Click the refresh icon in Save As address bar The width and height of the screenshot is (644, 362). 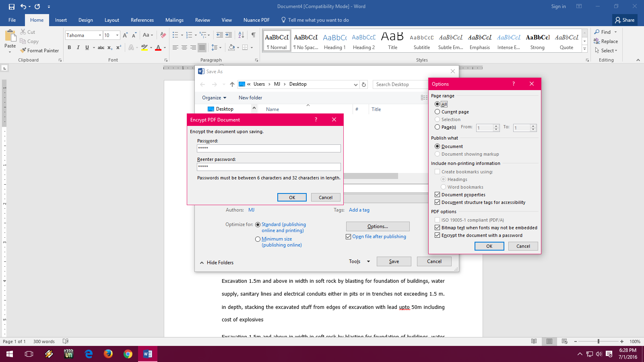pos(364,84)
